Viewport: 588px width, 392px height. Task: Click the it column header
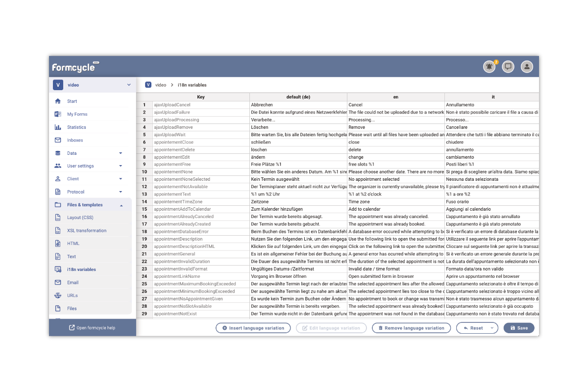[x=492, y=97]
